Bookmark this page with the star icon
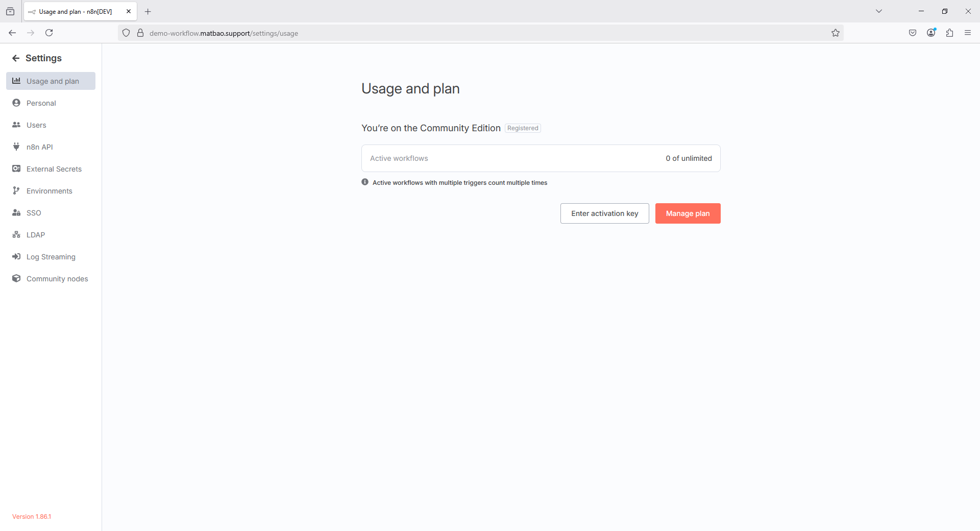 (836, 33)
